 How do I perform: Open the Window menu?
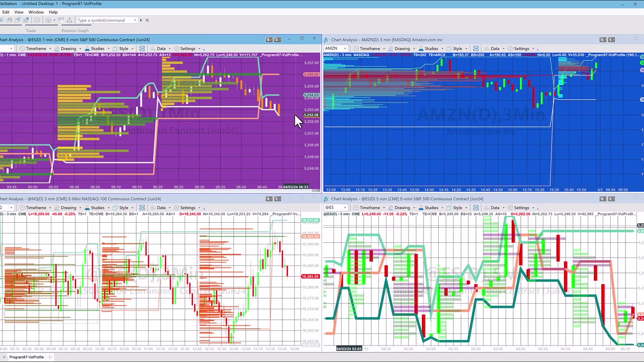click(36, 12)
